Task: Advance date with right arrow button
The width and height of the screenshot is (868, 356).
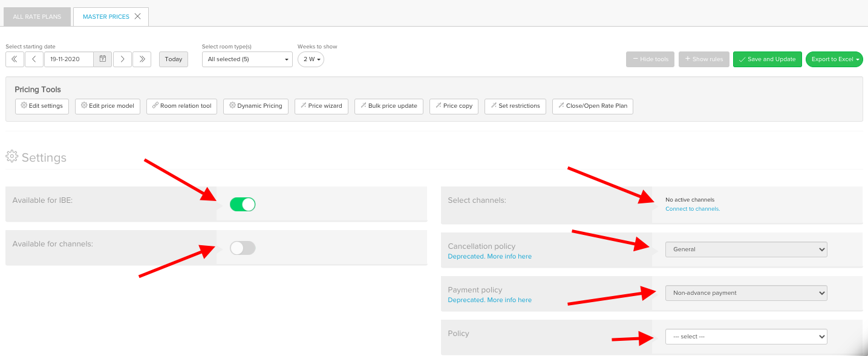Action: [122, 59]
